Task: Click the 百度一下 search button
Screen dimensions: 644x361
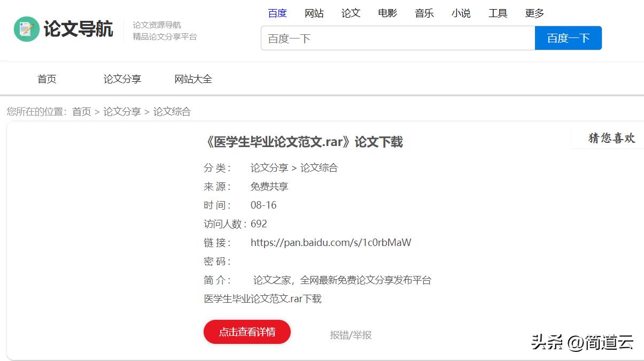Action: pos(568,37)
